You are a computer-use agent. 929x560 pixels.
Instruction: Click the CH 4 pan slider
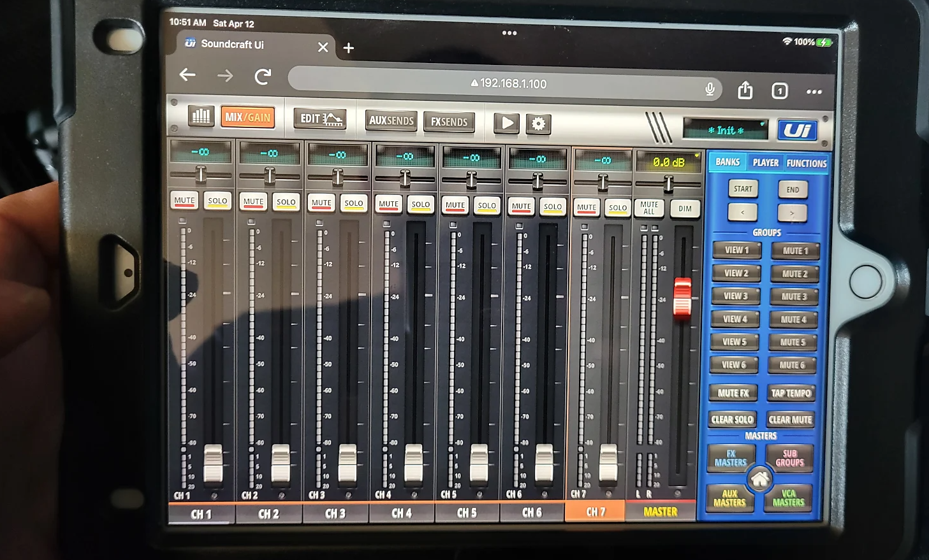tap(405, 178)
